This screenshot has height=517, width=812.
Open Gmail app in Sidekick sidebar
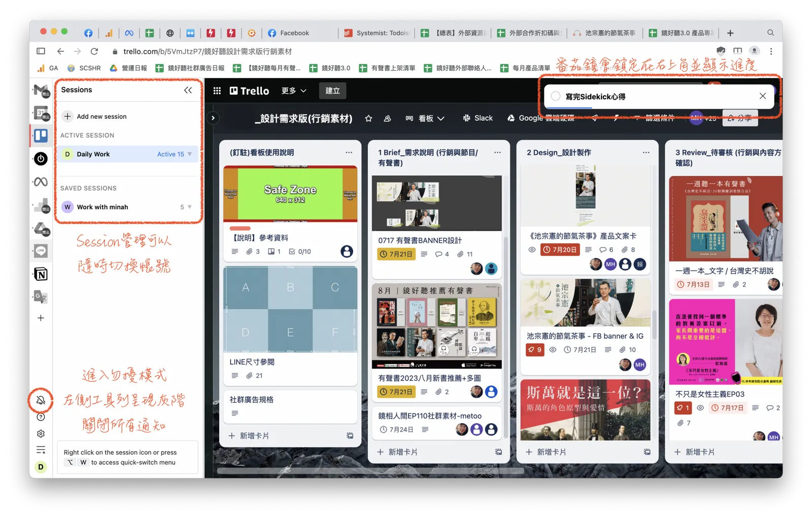[41, 90]
